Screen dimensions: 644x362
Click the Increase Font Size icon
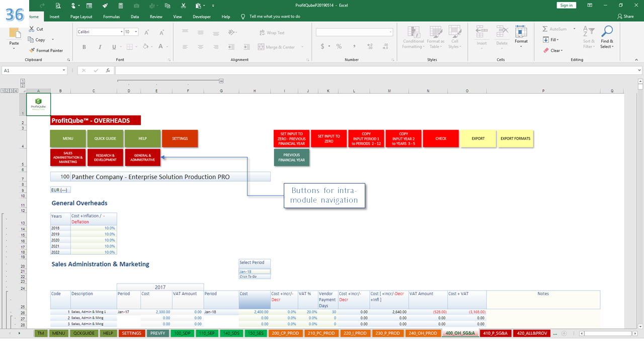(x=146, y=32)
